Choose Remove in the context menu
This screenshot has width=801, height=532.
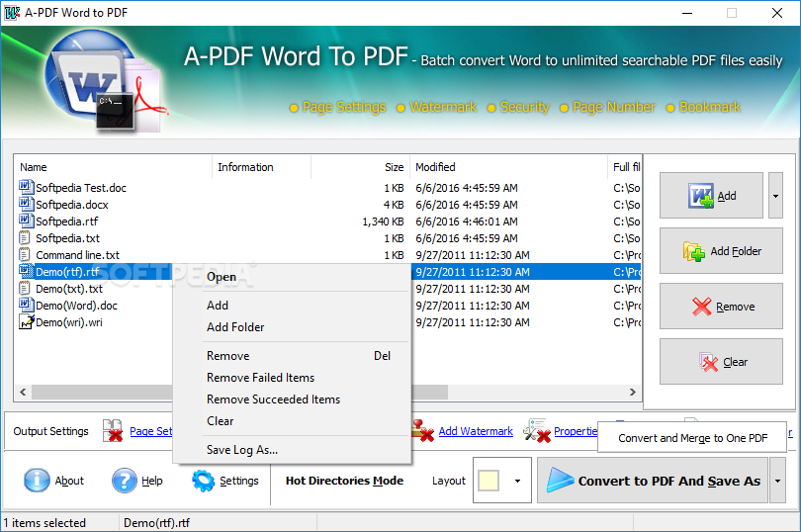[292, 356]
